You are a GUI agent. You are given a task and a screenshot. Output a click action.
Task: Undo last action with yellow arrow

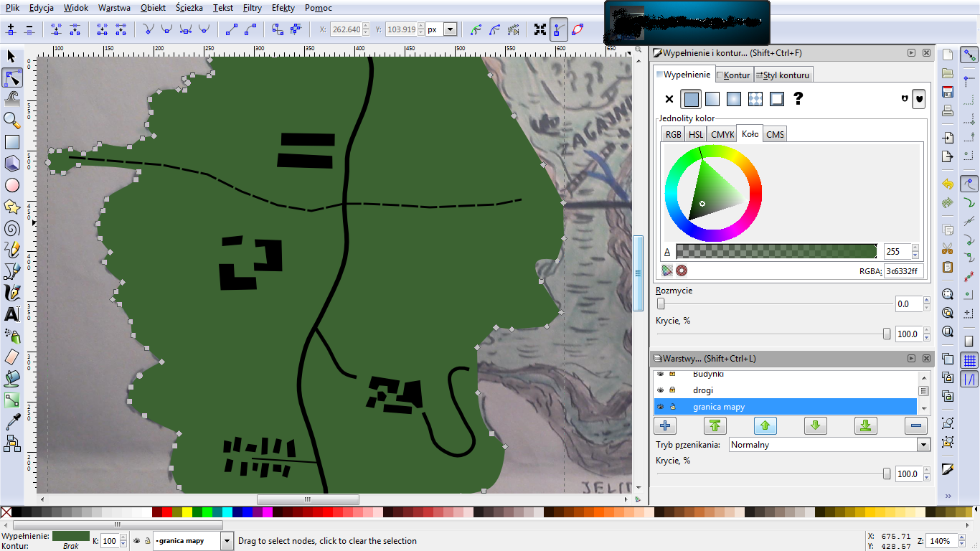pos(948,184)
